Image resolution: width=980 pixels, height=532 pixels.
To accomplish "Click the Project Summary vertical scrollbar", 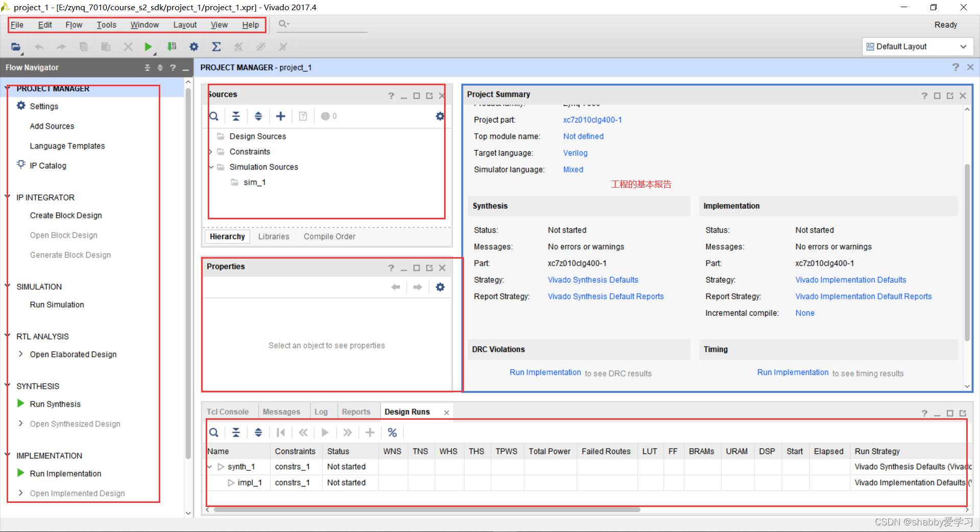I will pyautogui.click(x=967, y=252).
